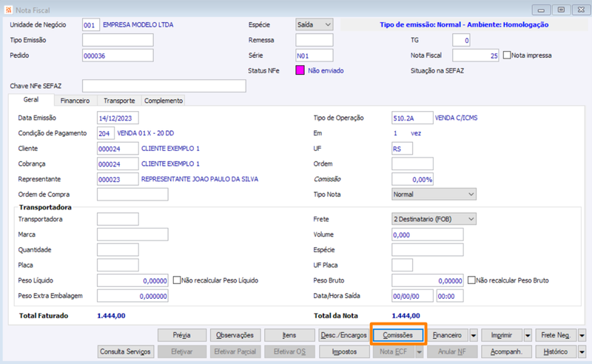Click the Nota Fiscal number field
This screenshot has width=592, height=364.
point(476,55)
